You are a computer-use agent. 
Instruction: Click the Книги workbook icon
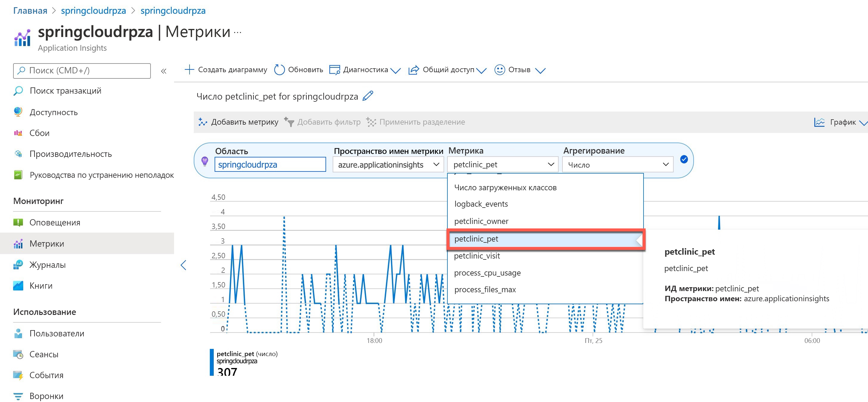[18, 286]
